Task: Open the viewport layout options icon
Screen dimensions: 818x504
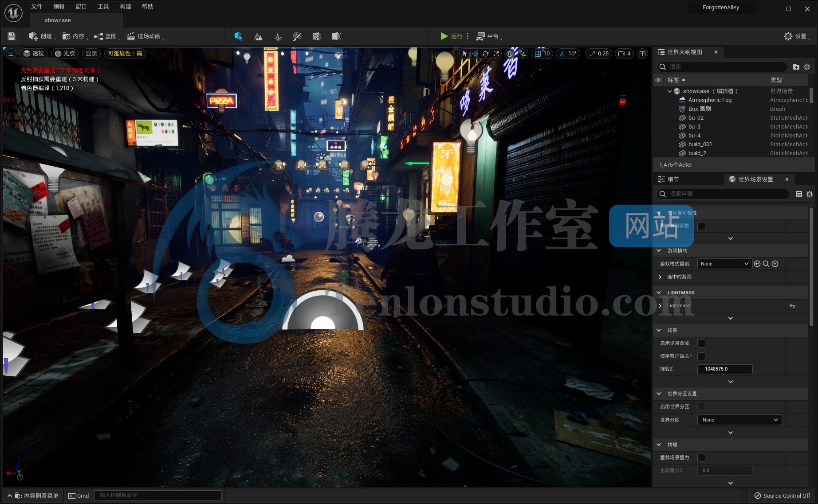Action: (642, 54)
